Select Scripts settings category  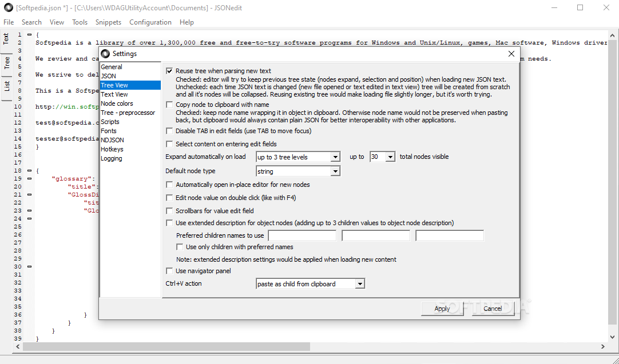pyautogui.click(x=130, y=122)
